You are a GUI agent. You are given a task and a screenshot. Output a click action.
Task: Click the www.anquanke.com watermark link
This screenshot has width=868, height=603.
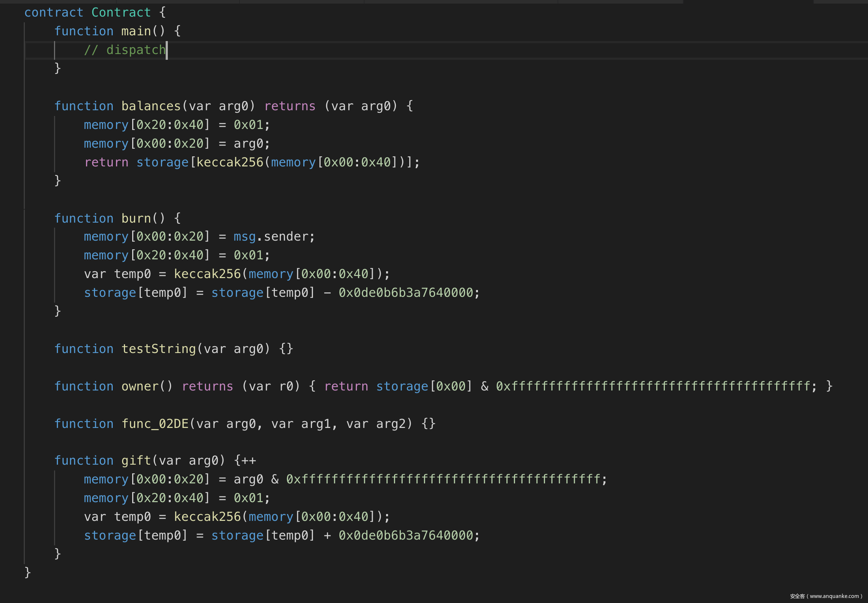click(x=834, y=596)
